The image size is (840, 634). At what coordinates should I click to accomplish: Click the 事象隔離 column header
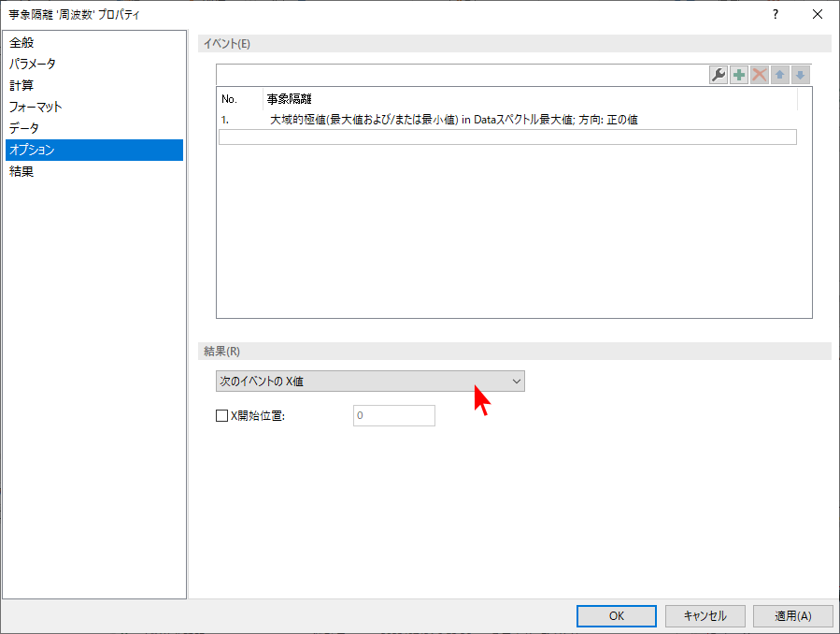pos(530,98)
